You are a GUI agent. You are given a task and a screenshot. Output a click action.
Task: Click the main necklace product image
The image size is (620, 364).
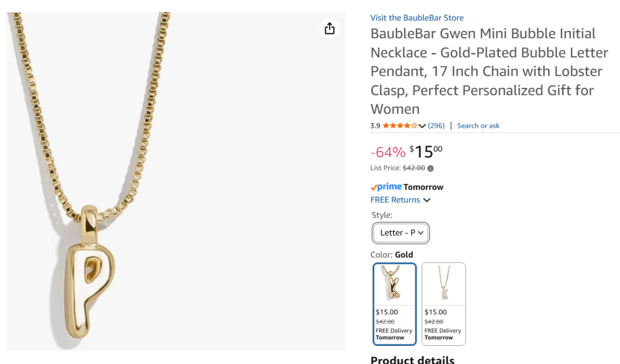(176, 181)
